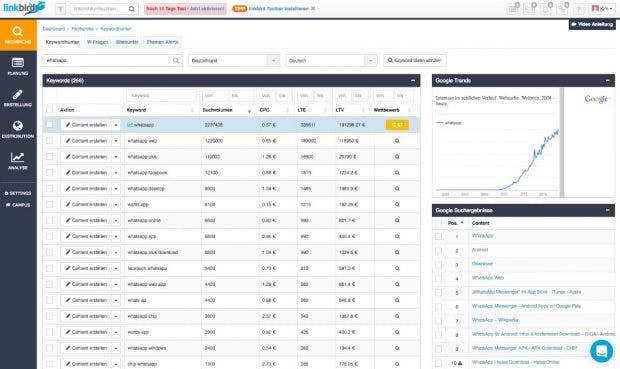Open the Distribution globe sidebar section
This screenshot has height=369, width=620.
point(18,129)
